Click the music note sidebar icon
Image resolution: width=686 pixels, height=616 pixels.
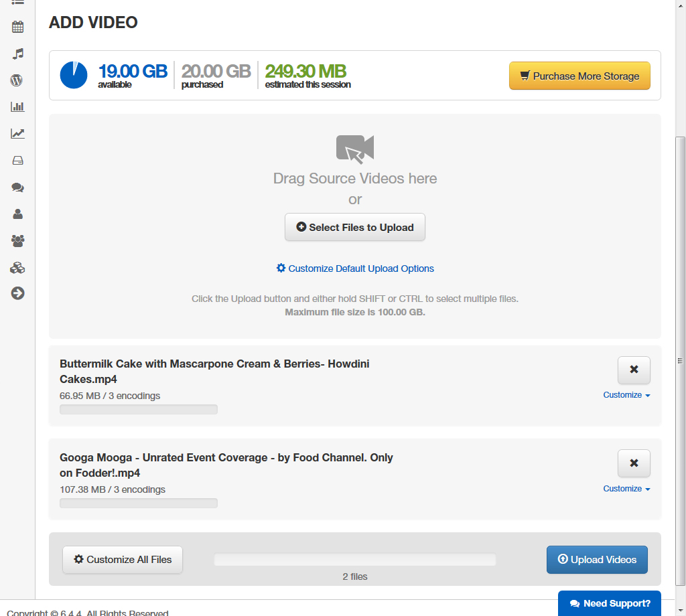pos(17,54)
